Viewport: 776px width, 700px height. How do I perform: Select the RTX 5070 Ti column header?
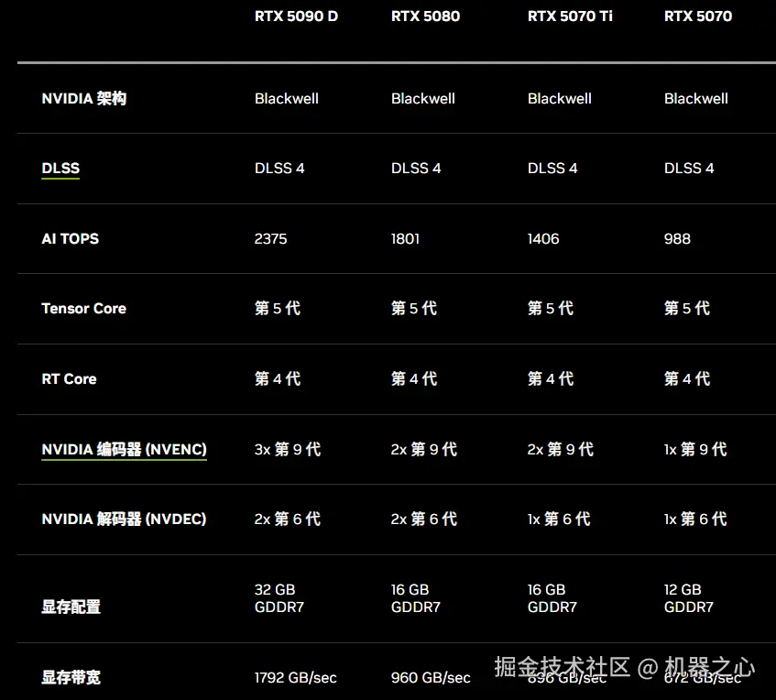570,16
